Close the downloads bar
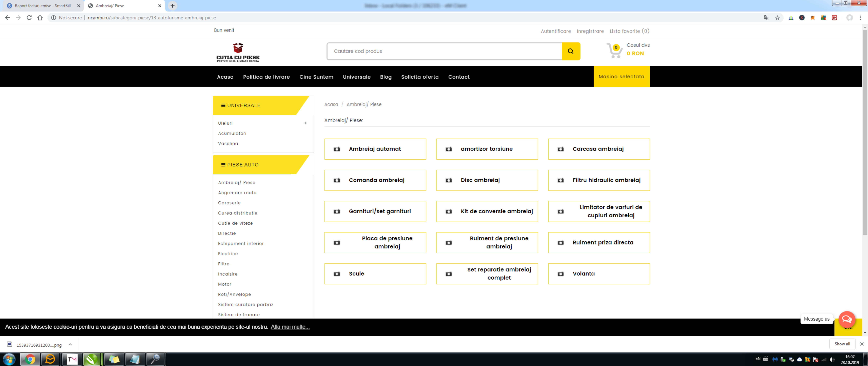This screenshot has width=868, height=366. pos(862,344)
